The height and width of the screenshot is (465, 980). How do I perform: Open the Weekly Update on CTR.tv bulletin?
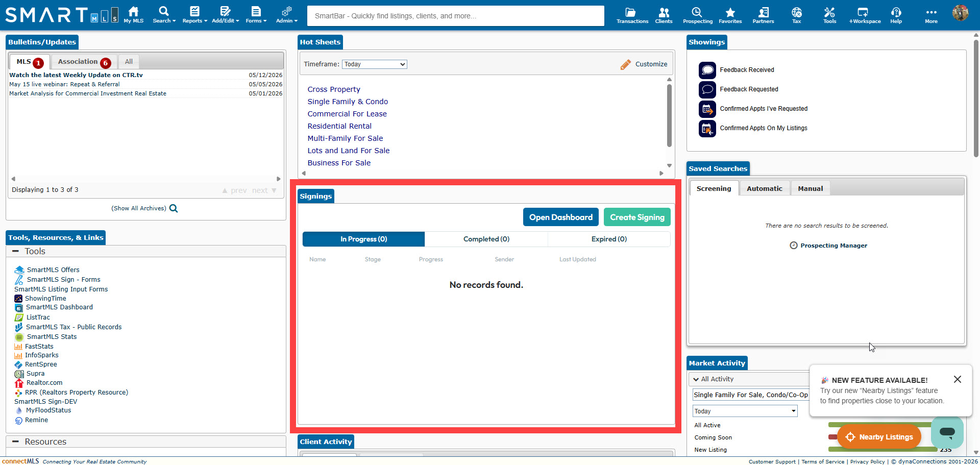click(76, 75)
